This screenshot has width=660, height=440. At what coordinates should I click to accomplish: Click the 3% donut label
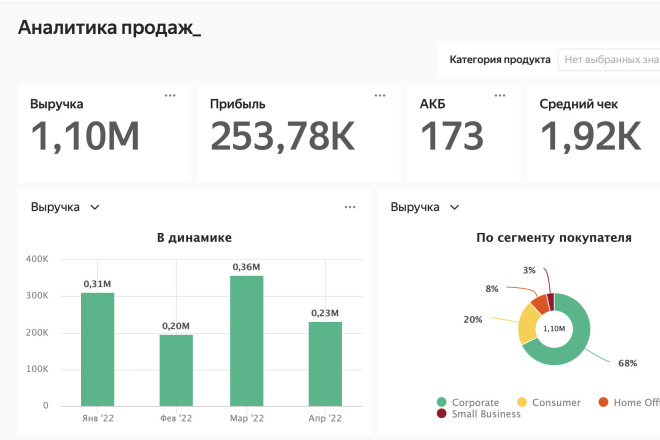point(529,270)
